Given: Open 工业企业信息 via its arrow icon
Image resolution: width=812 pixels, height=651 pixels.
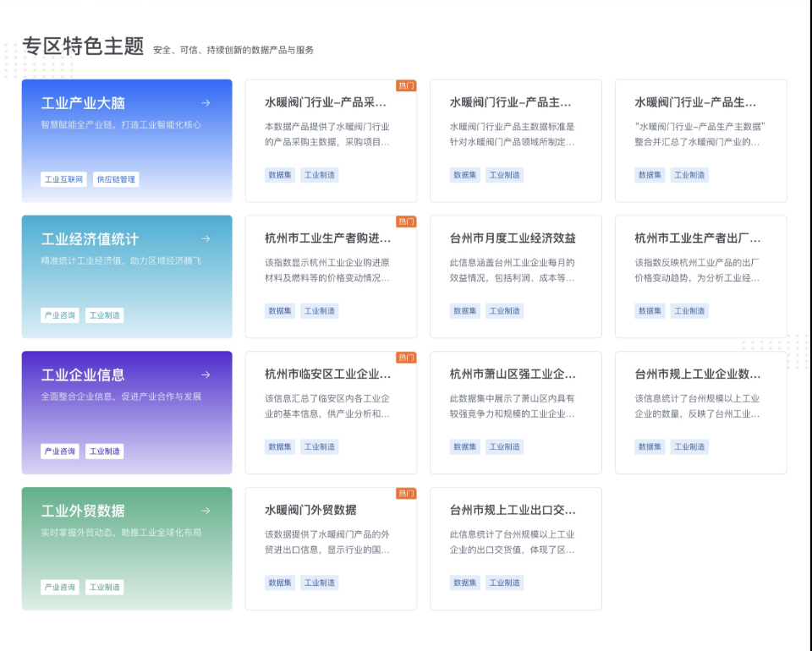Looking at the screenshot, I should pos(206,375).
